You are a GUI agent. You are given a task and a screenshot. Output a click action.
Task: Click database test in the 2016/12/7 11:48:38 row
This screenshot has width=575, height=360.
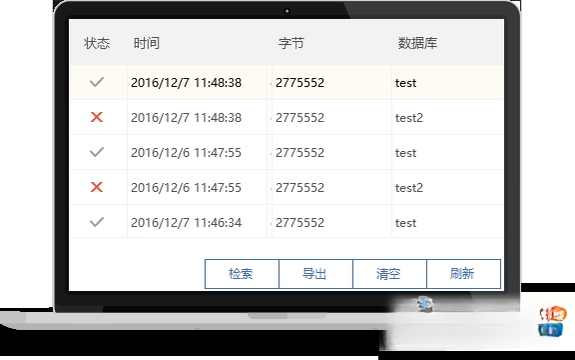coord(406,83)
